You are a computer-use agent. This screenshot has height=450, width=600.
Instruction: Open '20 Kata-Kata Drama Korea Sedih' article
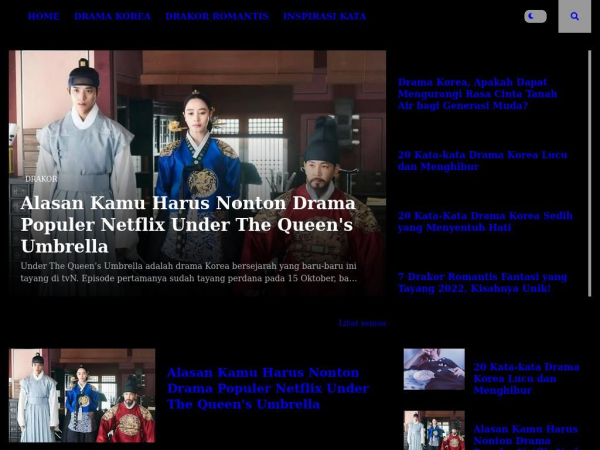click(485, 222)
